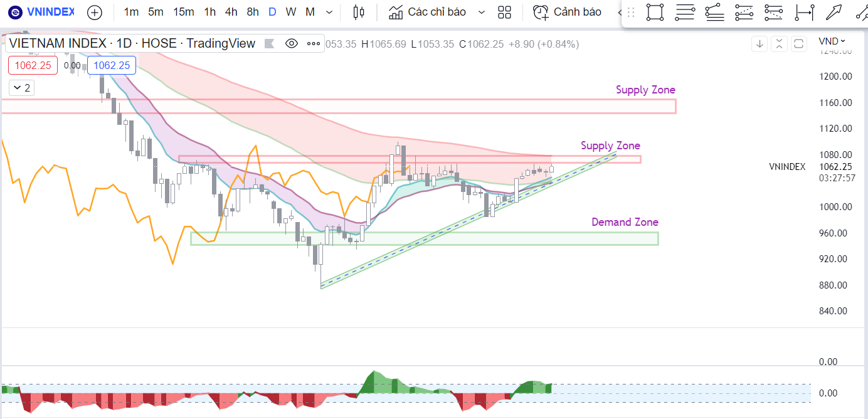Select the 8h timeframe
The height and width of the screenshot is (419, 868).
pos(253,12)
